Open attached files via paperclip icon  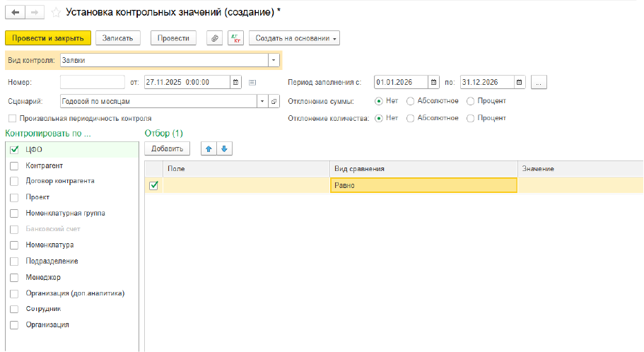(214, 38)
